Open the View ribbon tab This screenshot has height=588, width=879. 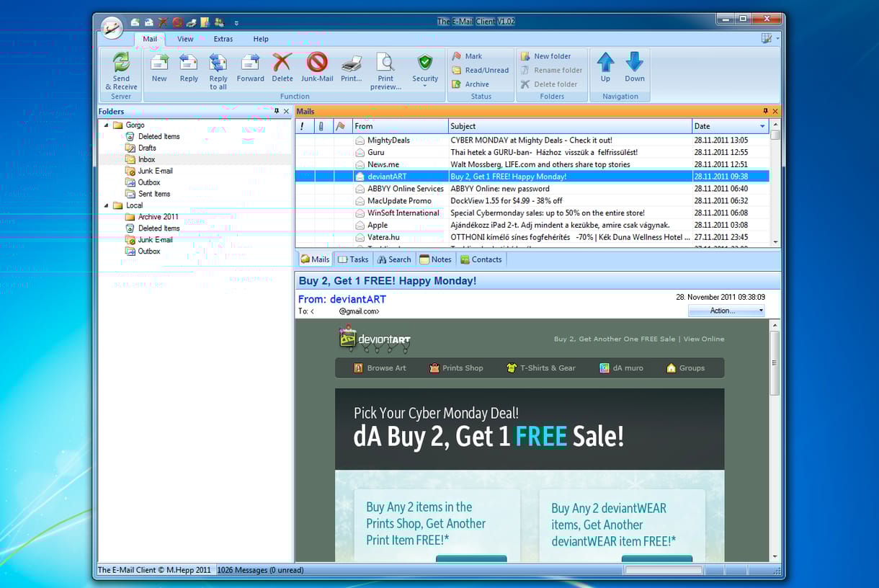coord(185,39)
